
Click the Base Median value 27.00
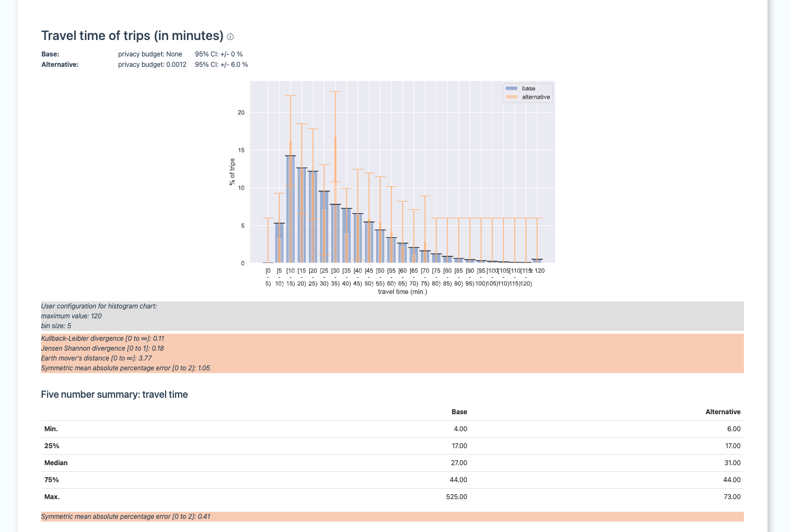pos(459,463)
